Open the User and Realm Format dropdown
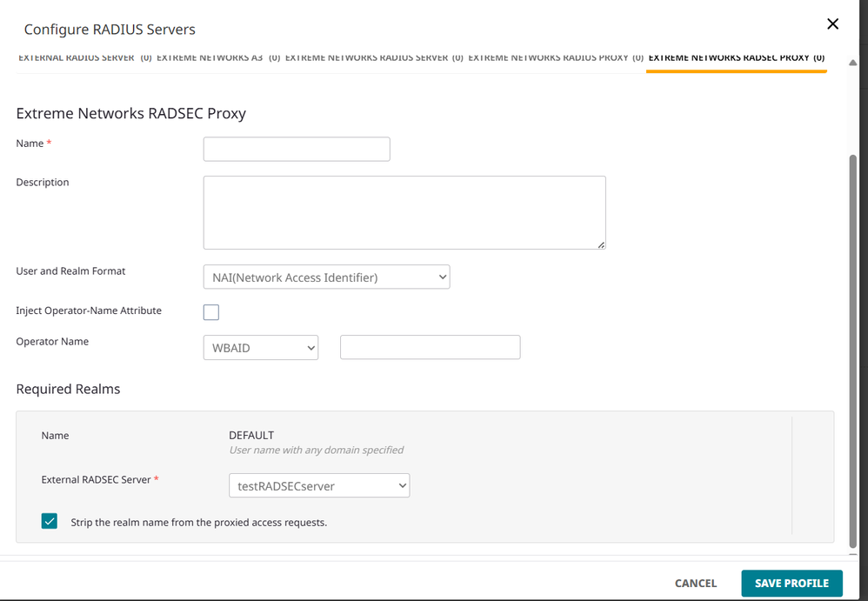The image size is (868, 601). click(x=326, y=277)
